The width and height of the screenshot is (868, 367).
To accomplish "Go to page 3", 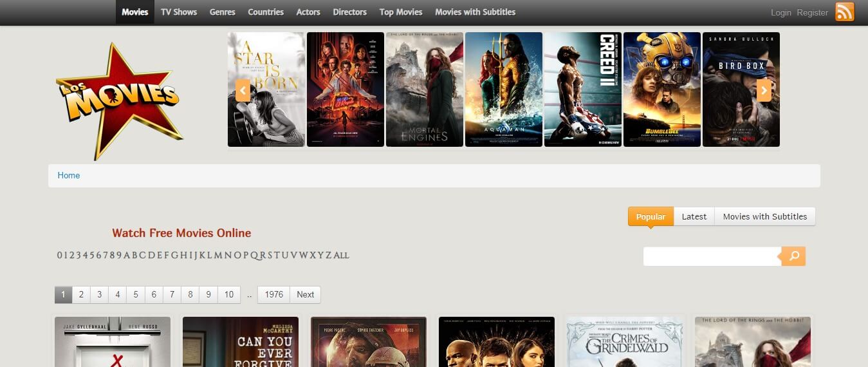I will (x=99, y=294).
